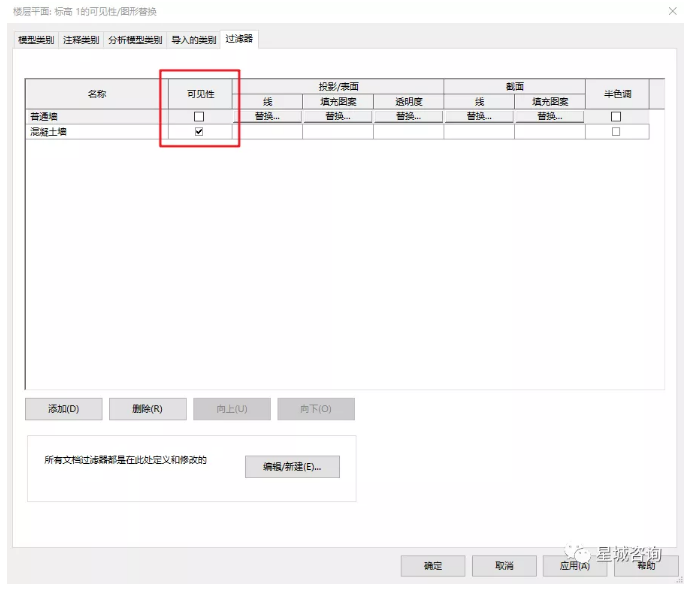Go to the 导入的类别 tab
The width and height of the screenshot is (694, 591).
pos(193,40)
